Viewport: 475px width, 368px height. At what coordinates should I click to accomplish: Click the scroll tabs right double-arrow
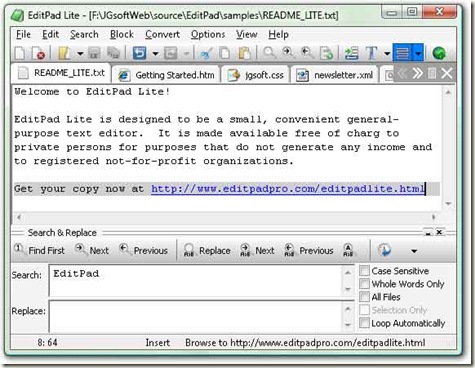[418, 73]
